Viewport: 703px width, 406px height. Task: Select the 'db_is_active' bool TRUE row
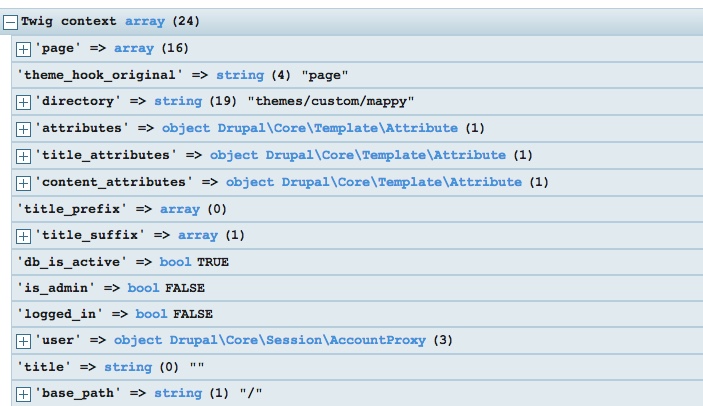point(357,262)
